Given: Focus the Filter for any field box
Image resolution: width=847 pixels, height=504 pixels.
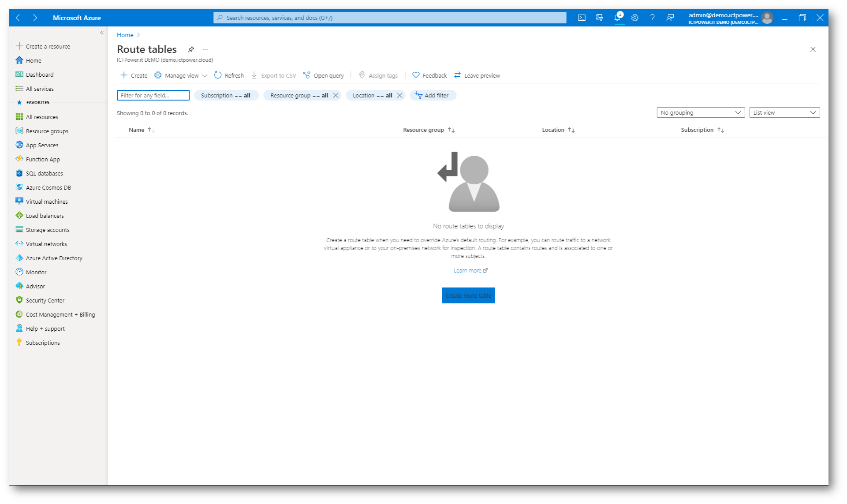Looking at the screenshot, I should [153, 95].
